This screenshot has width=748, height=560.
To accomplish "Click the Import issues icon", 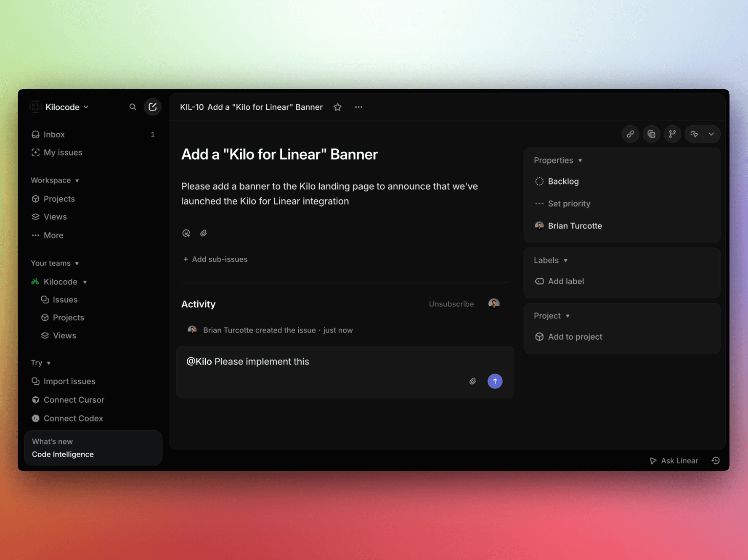I will 36,381.
